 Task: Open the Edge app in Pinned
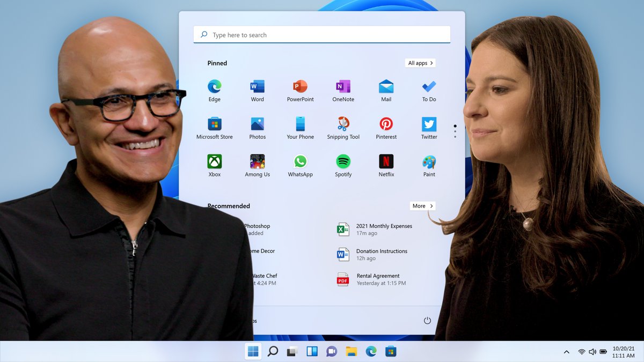(x=214, y=90)
